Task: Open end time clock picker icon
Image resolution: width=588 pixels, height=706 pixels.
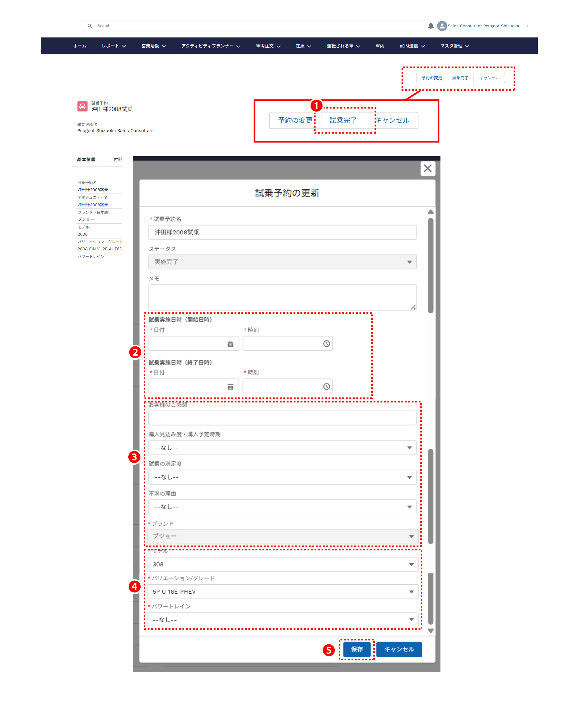Action: (x=326, y=386)
